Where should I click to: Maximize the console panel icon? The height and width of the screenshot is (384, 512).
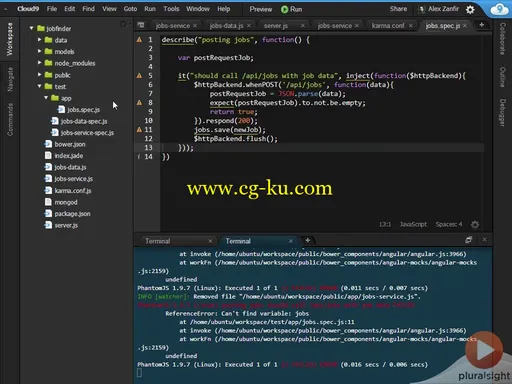(468, 240)
